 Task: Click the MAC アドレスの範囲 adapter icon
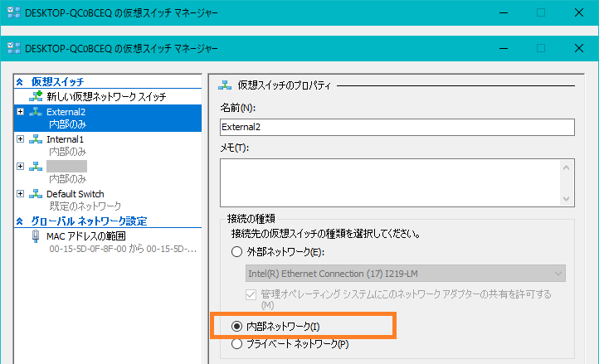click(36, 236)
